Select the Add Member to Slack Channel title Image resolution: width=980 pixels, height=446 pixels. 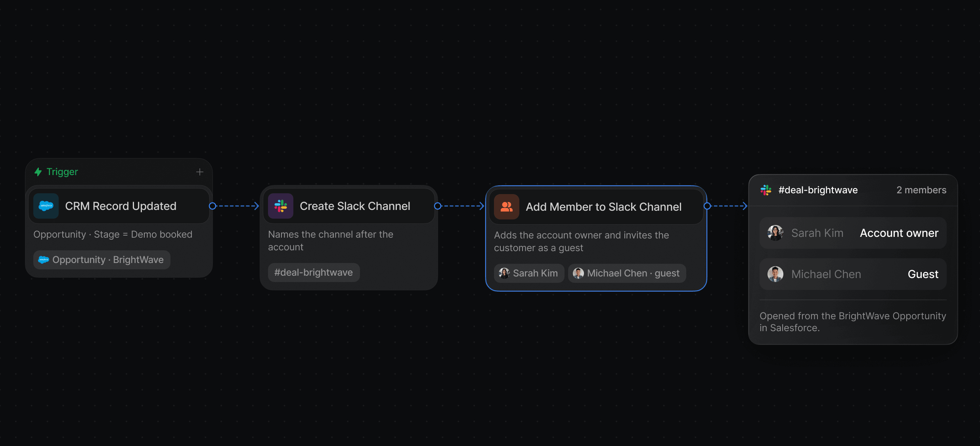pyautogui.click(x=603, y=207)
